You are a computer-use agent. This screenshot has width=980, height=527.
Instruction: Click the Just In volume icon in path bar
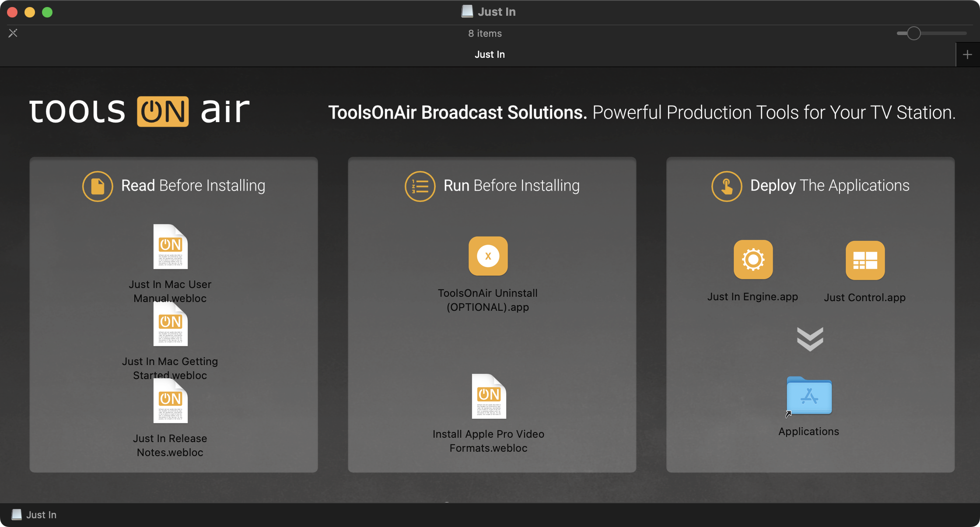click(x=17, y=514)
